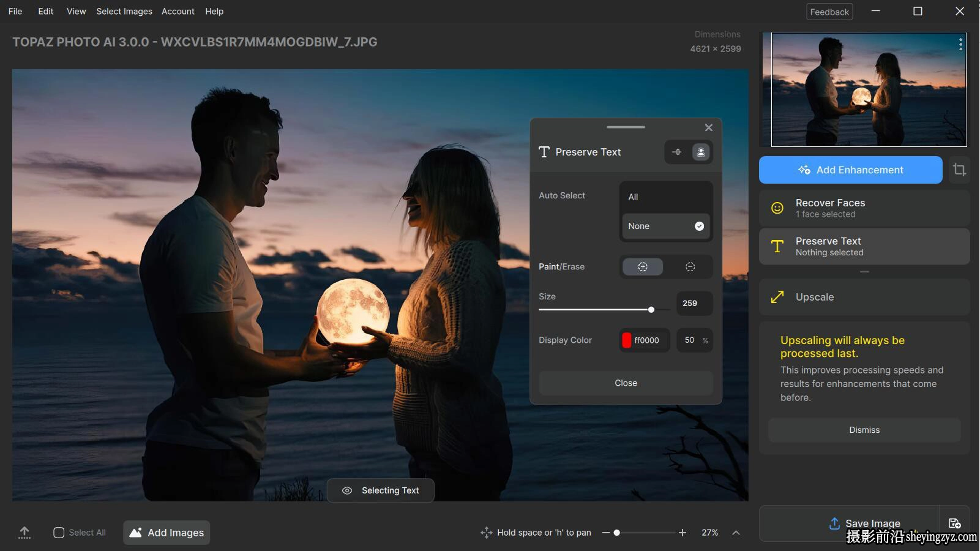Screen dimensions: 980x551
Task: Click the 27% zoom percentage
Action: (x=709, y=533)
